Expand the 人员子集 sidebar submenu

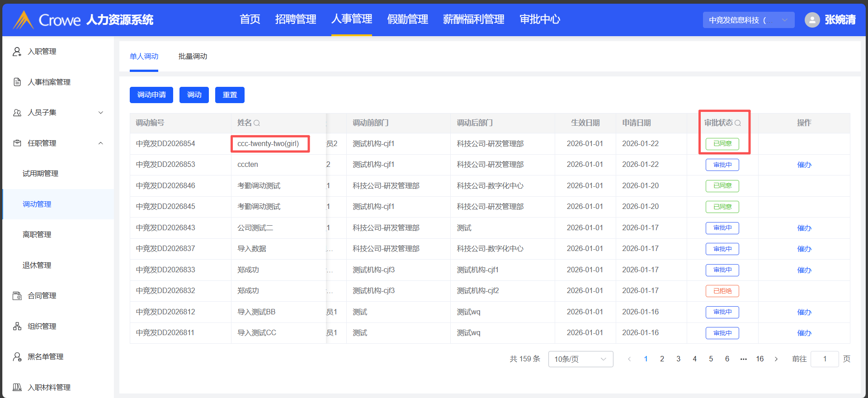(101, 113)
